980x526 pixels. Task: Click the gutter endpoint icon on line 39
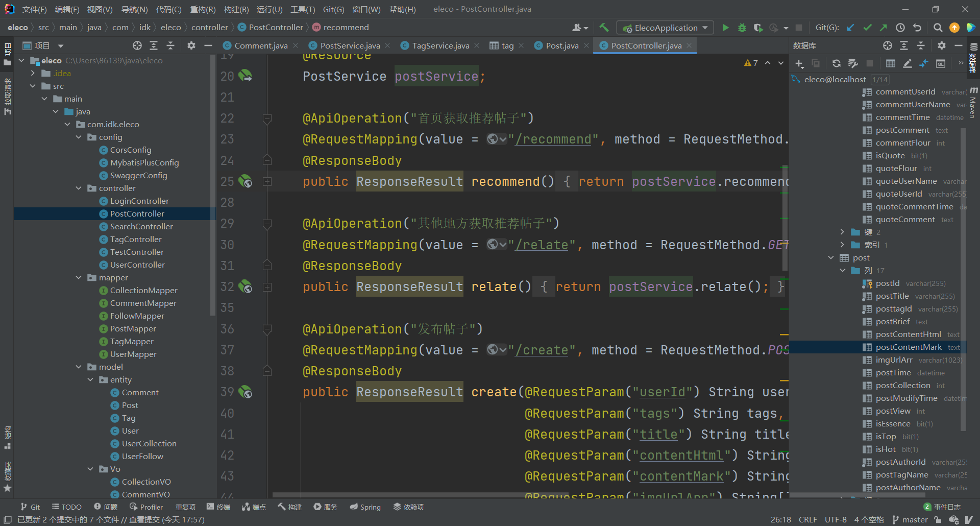click(x=246, y=392)
